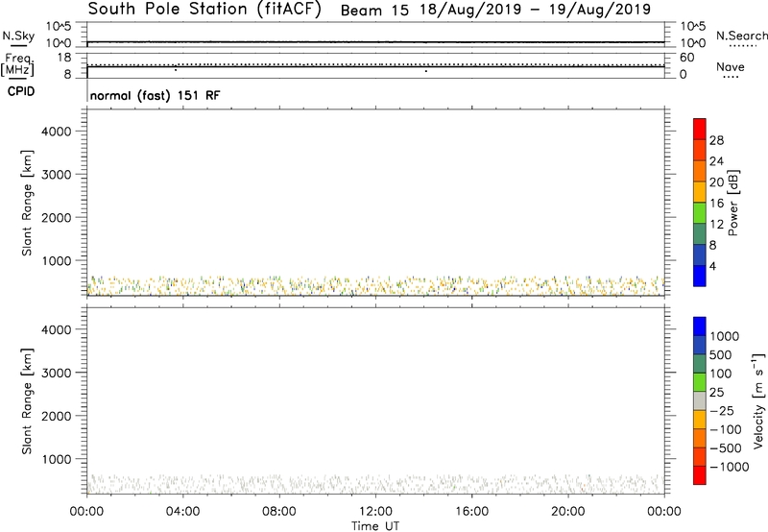Select yellow Velocity segment between -100 and -25

coord(700,420)
